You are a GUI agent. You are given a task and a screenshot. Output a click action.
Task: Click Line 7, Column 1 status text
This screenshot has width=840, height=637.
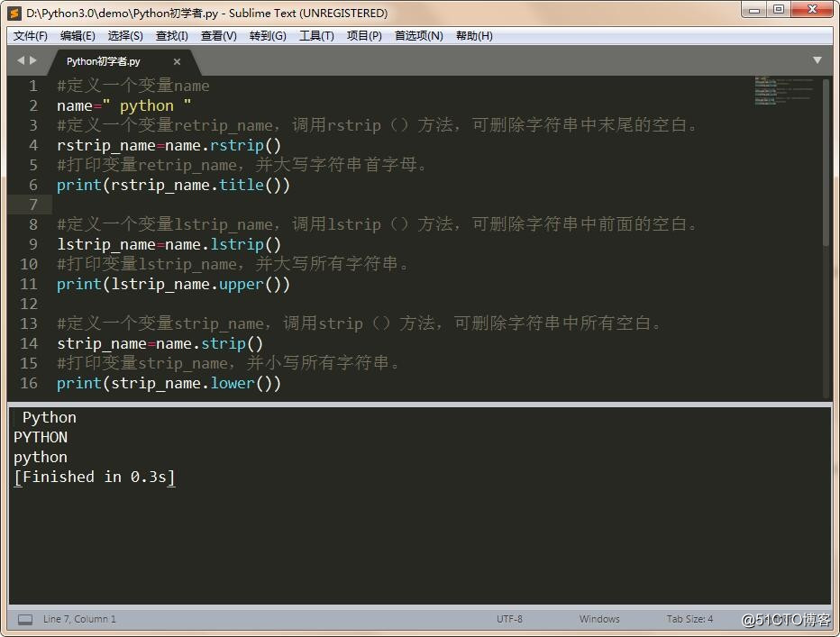tap(79, 619)
